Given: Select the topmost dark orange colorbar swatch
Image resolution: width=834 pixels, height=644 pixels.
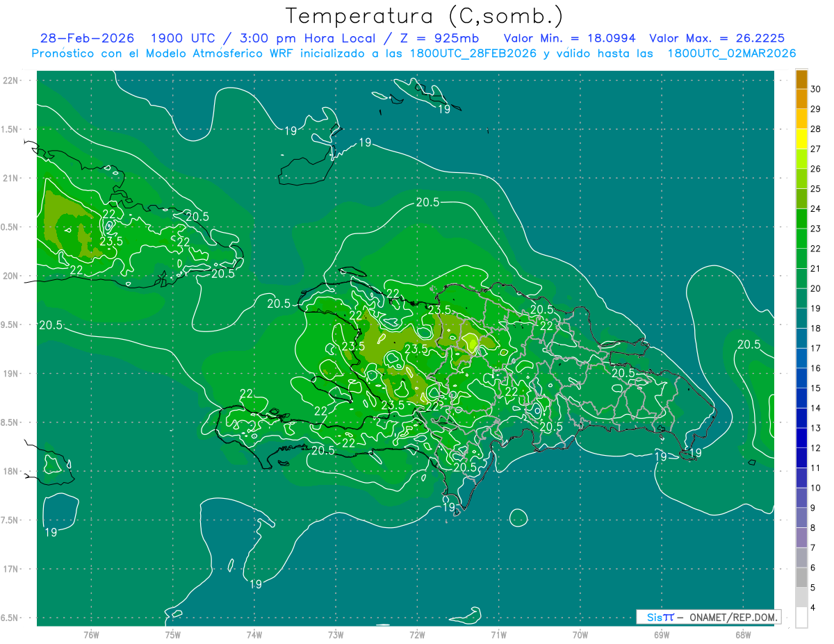Looking at the screenshot, I should (x=801, y=79).
